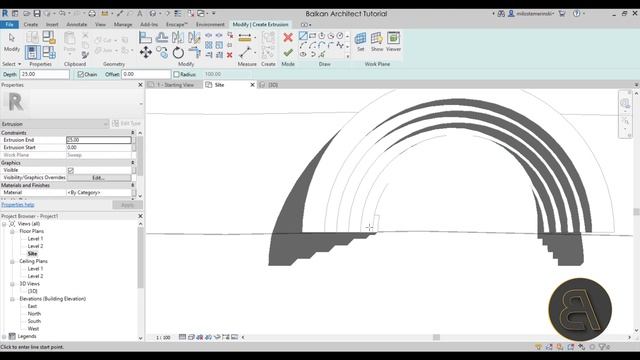Collapse the Graphics section
This screenshot has width=640, height=360.
tap(133, 162)
